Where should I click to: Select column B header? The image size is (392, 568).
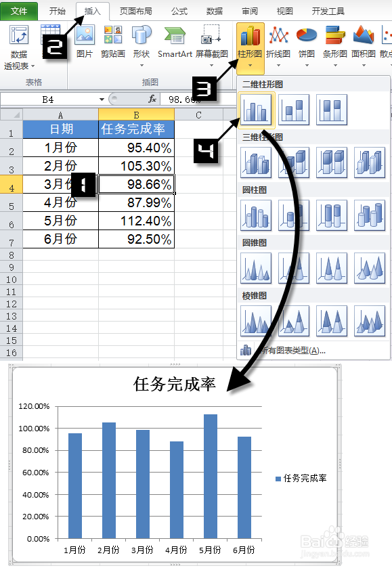tap(136, 115)
